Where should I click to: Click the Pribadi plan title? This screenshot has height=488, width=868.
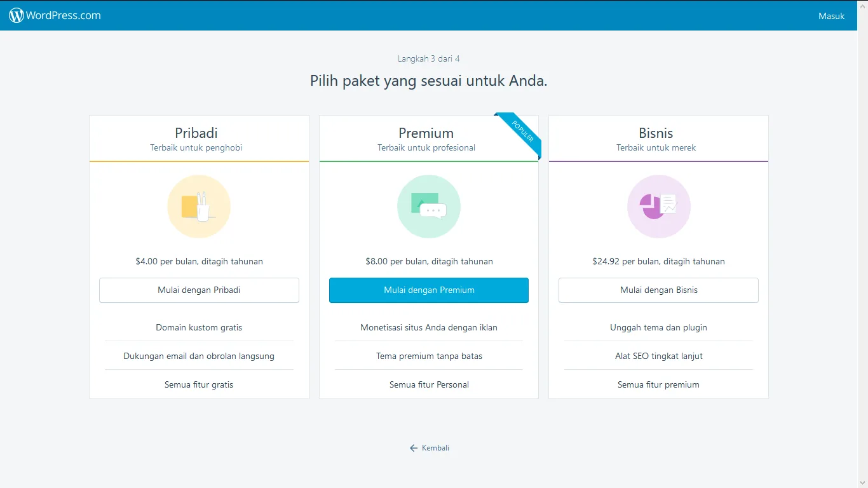click(196, 133)
